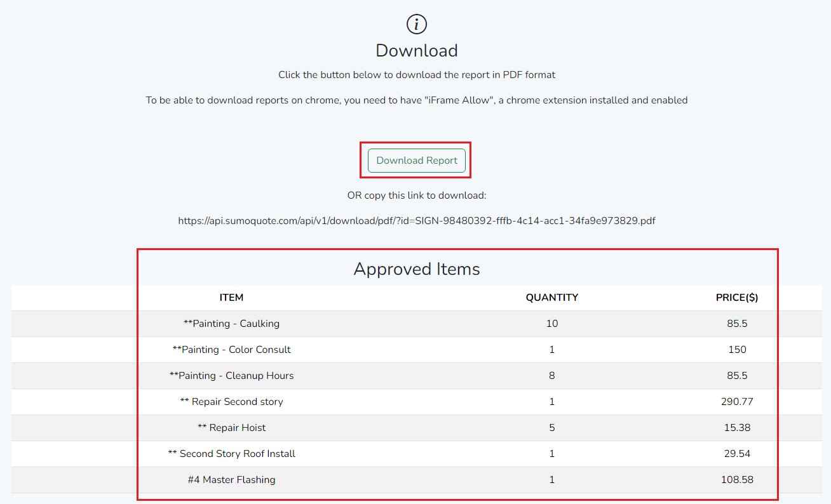This screenshot has width=831, height=504.
Task: Click price 108.58 for Master Flashing
Action: pos(737,480)
